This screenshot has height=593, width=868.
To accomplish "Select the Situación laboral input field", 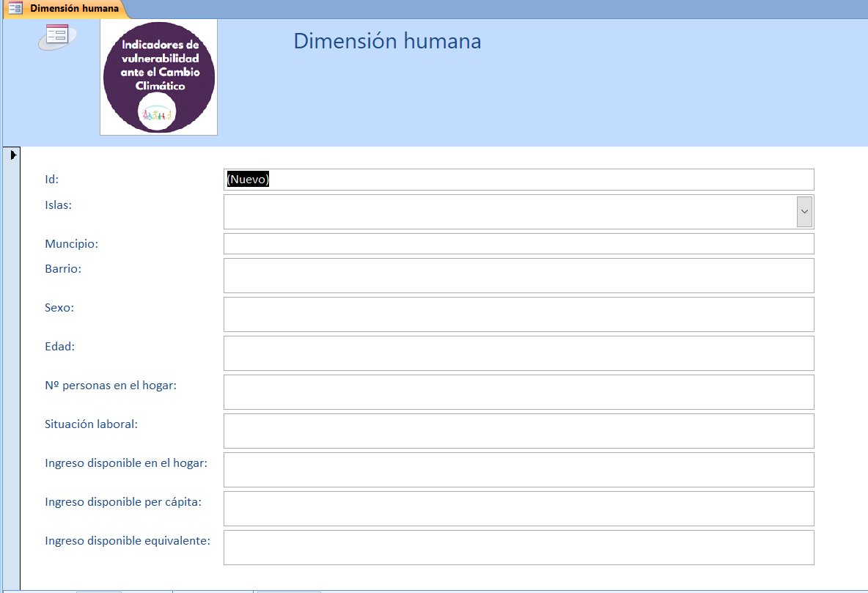I will 518,431.
